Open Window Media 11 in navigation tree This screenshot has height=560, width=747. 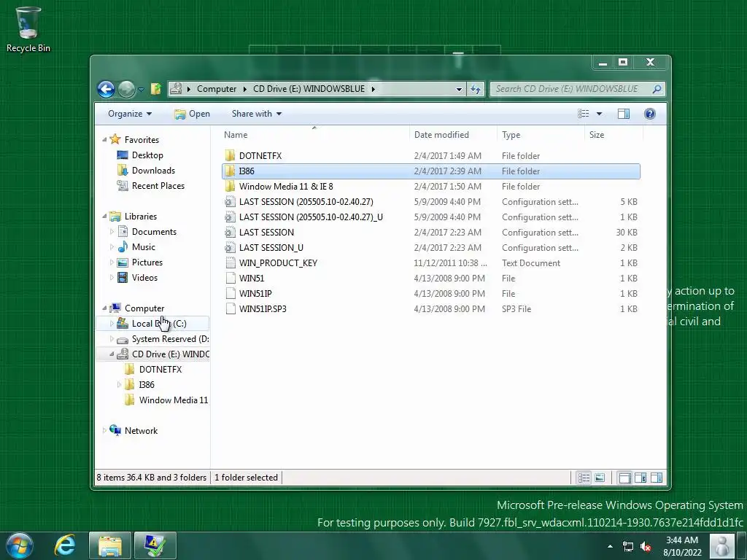tap(173, 400)
